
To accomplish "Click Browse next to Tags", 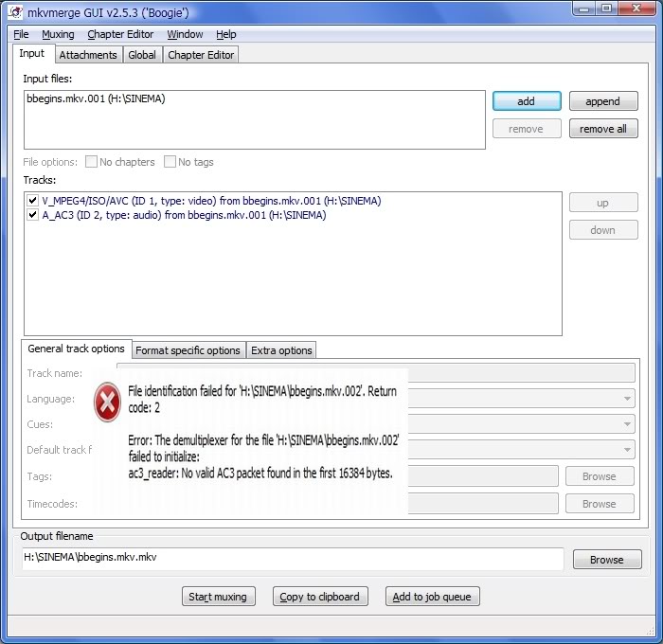I will coord(600,476).
